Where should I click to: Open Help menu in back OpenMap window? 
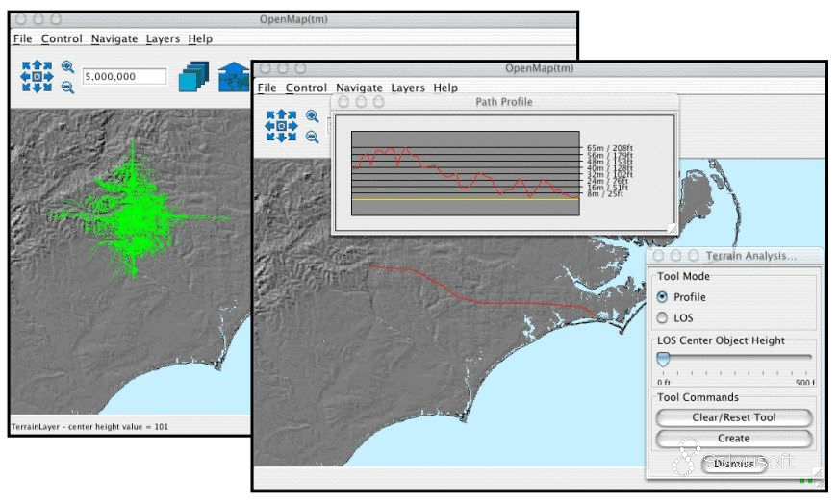200,38
